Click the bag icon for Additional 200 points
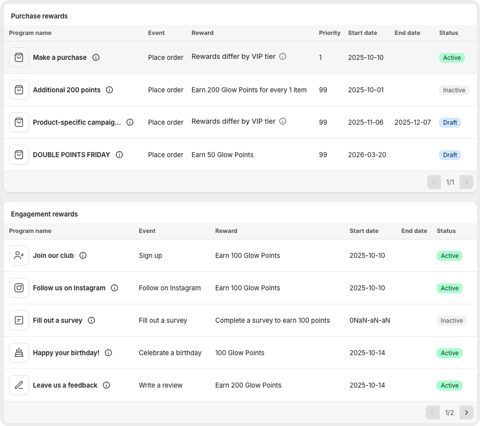 coord(19,90)
